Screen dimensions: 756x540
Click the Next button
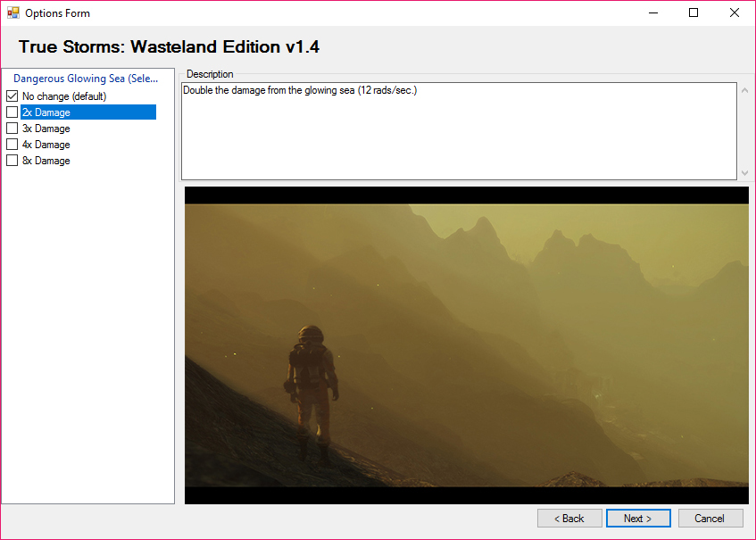638,519
